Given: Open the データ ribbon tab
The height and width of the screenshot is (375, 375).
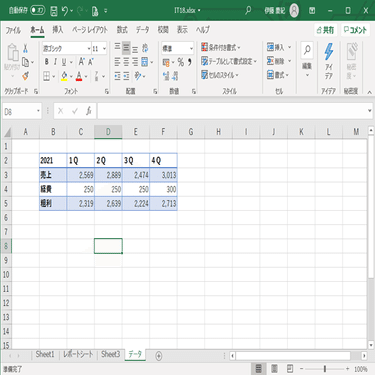Looking at the screenshot, I should click(143, 30).
